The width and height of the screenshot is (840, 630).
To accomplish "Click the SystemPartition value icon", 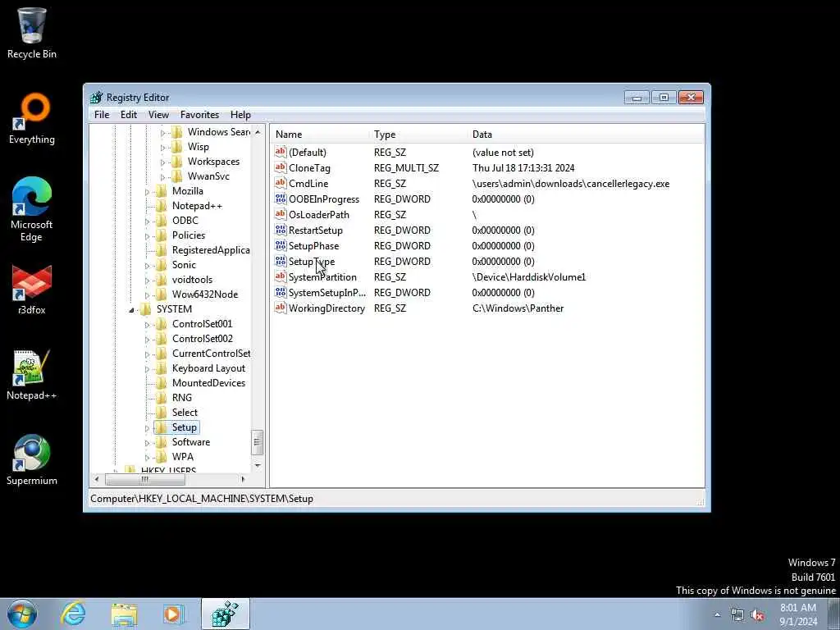I will point(281,276).
